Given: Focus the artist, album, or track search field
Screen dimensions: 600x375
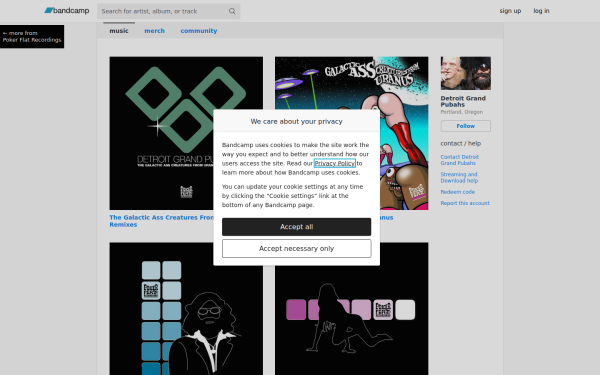Looking at the screenshot, I should (168, 11).
